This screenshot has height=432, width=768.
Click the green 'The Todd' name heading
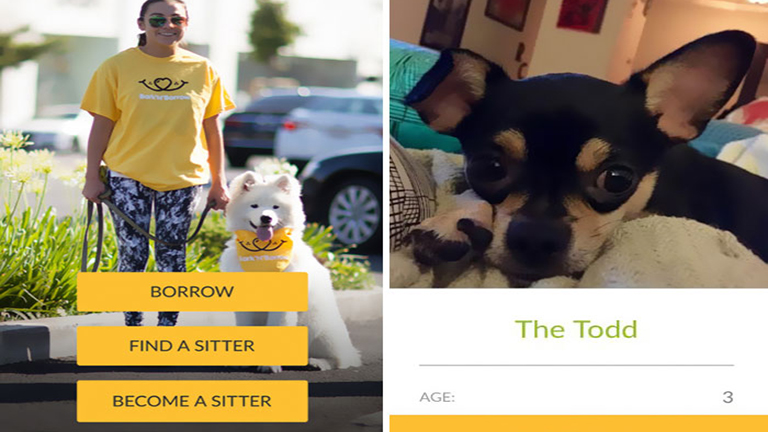[576, 329]
